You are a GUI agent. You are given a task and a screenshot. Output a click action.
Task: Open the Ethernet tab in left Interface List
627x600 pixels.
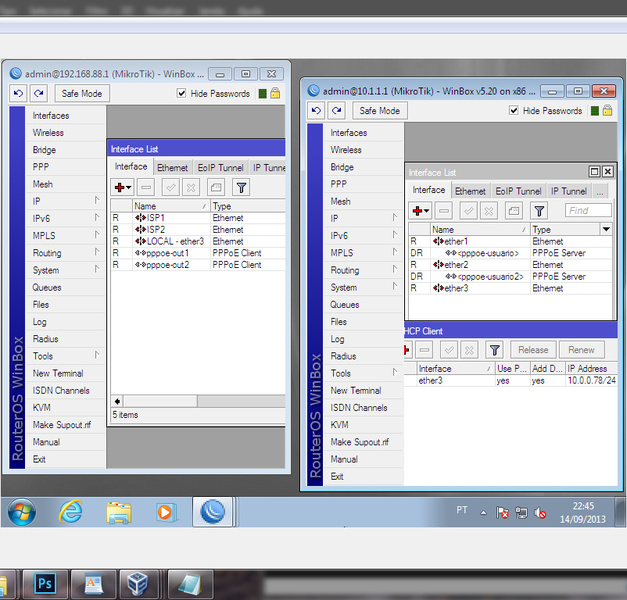tap(172, 168)
